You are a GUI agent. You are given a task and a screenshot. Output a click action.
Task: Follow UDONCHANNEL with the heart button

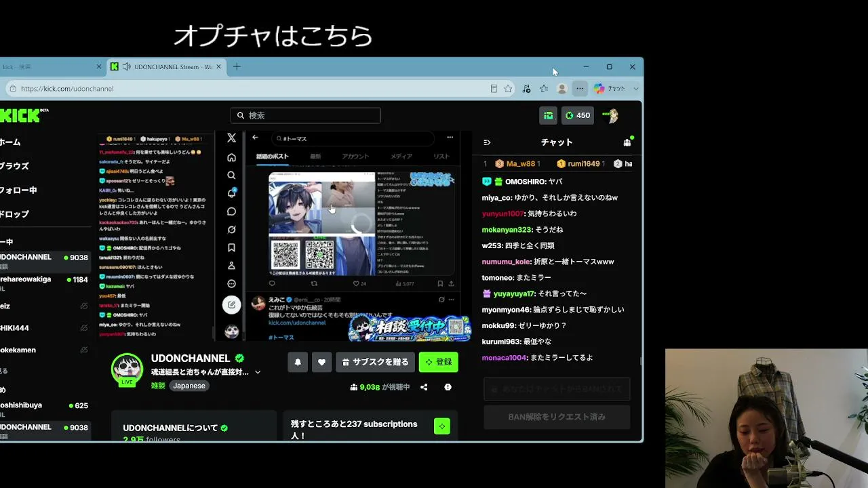[x=321, y=362]
